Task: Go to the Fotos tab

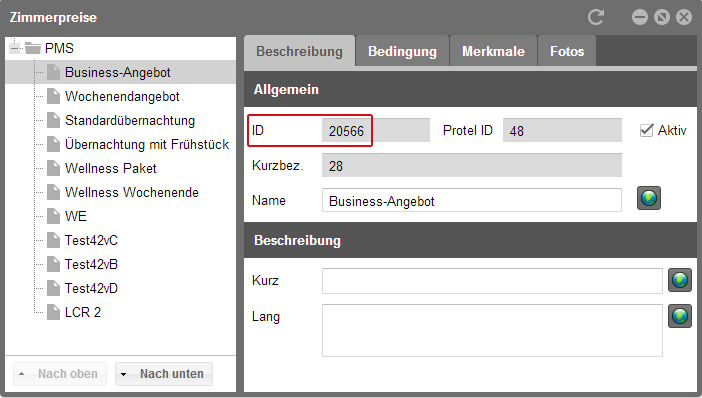Action: pyautogui.click(x=567, y=51)
